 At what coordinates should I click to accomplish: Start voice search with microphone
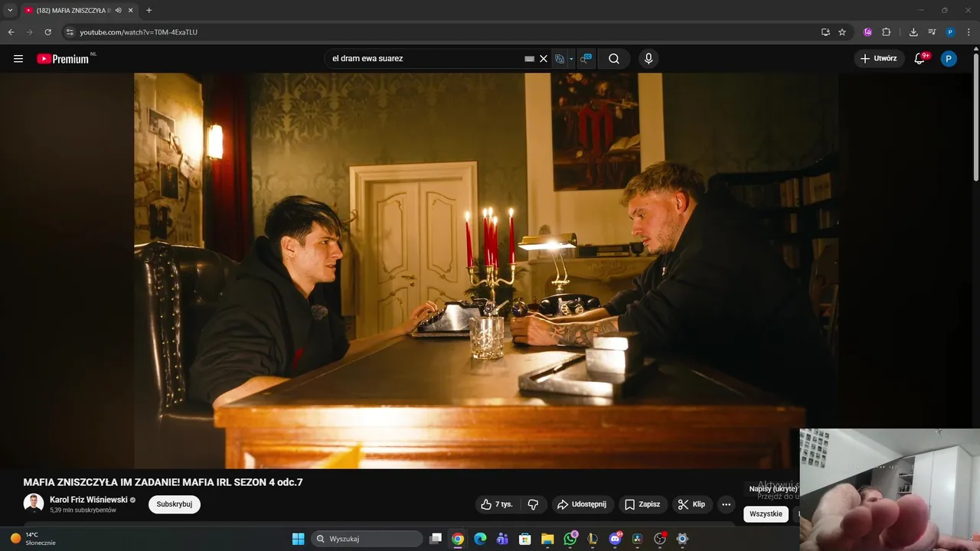(x=648, y=59)
